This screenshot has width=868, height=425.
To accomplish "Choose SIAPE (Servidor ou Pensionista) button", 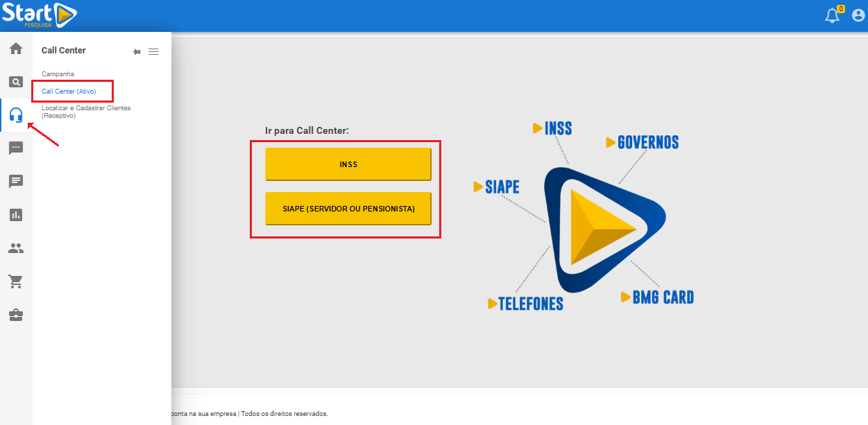I will (x=348, y=209).
